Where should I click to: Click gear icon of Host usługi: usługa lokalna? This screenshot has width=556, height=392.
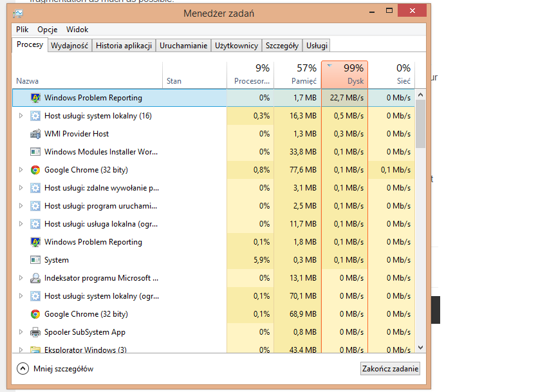tap(35, 224)
